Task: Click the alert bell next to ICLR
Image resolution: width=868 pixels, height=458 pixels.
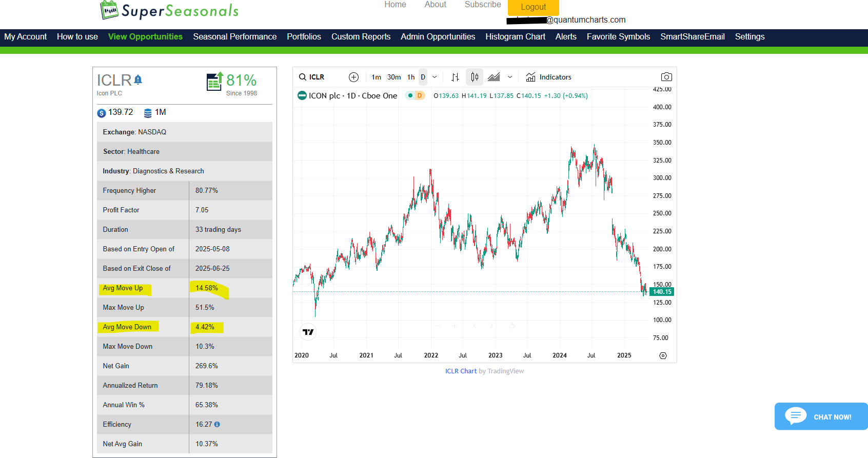Action: click(x=138, y=79)
